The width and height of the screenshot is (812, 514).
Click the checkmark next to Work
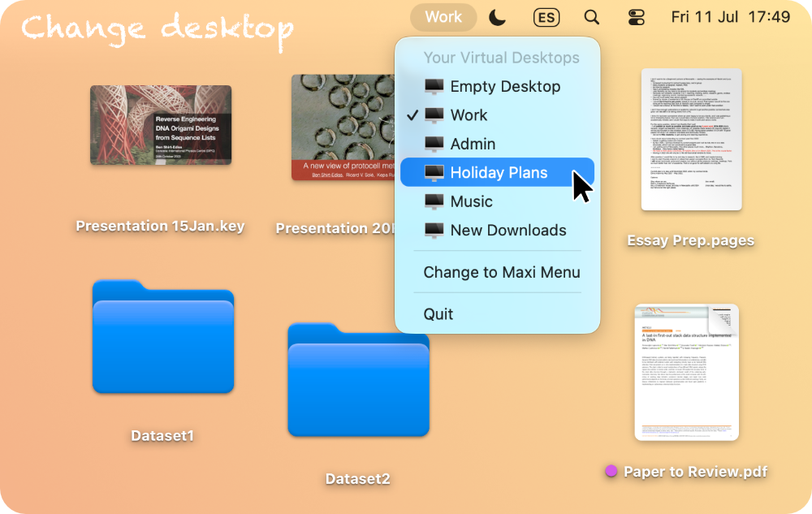click(412, 115)
